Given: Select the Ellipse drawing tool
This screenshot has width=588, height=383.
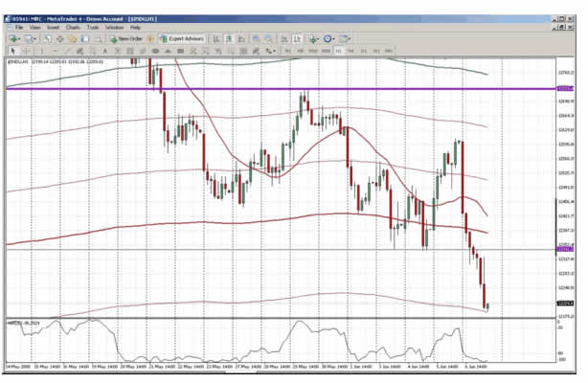Looking at the screenshot, I should [155, 51].
